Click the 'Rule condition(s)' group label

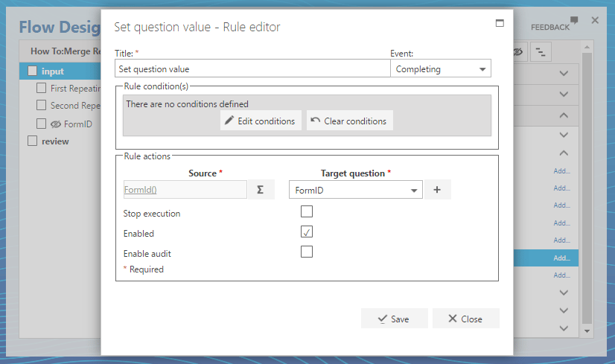click(x=156, y=86)
